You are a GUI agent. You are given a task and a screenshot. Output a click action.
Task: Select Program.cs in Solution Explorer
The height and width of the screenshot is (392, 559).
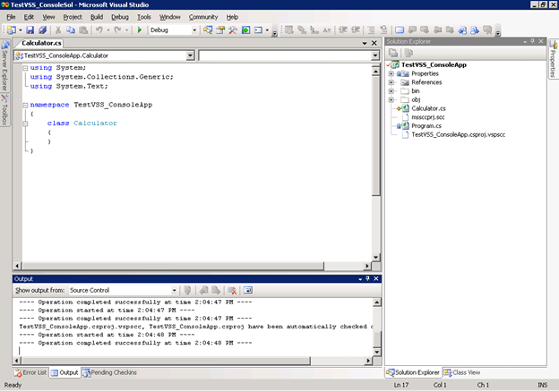[x=426, y=126]
